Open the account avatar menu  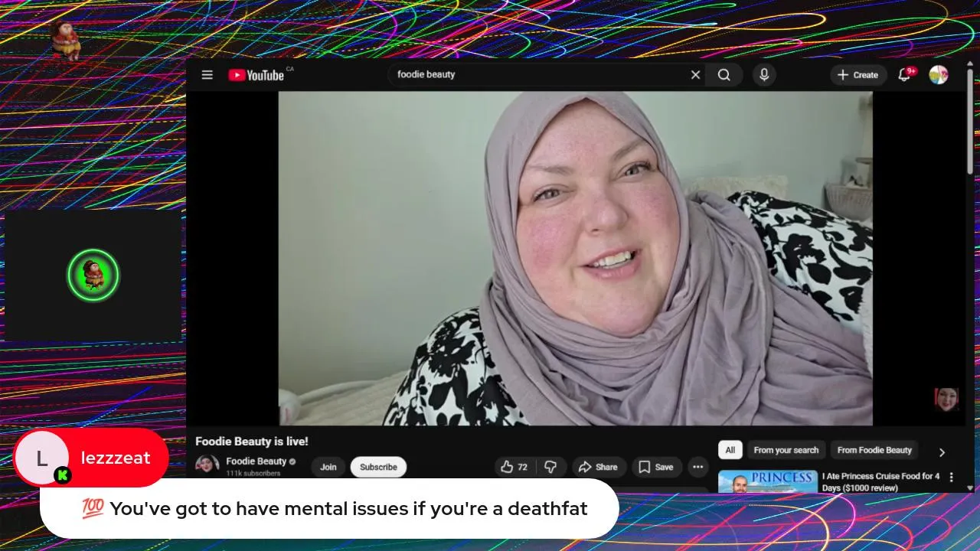939,75
